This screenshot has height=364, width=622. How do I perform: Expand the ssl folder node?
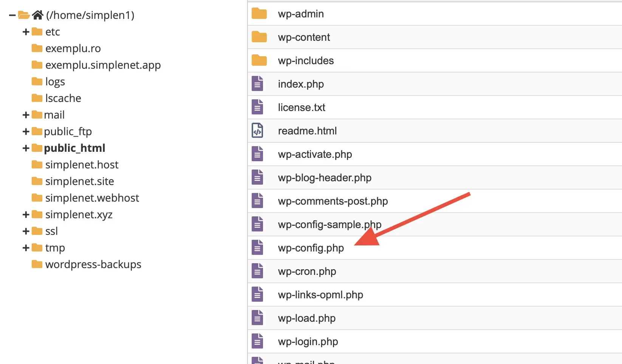pos(26,231)
